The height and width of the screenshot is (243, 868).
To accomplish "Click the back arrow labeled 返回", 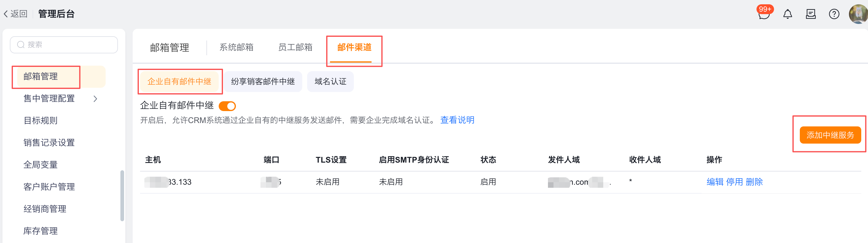I will [15, 14].
